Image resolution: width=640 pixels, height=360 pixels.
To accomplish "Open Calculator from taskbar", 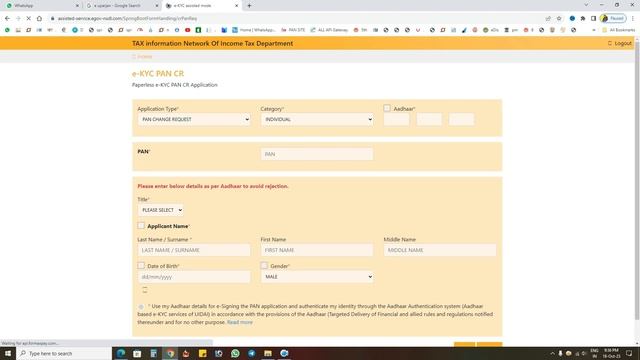I will (153, 353).
